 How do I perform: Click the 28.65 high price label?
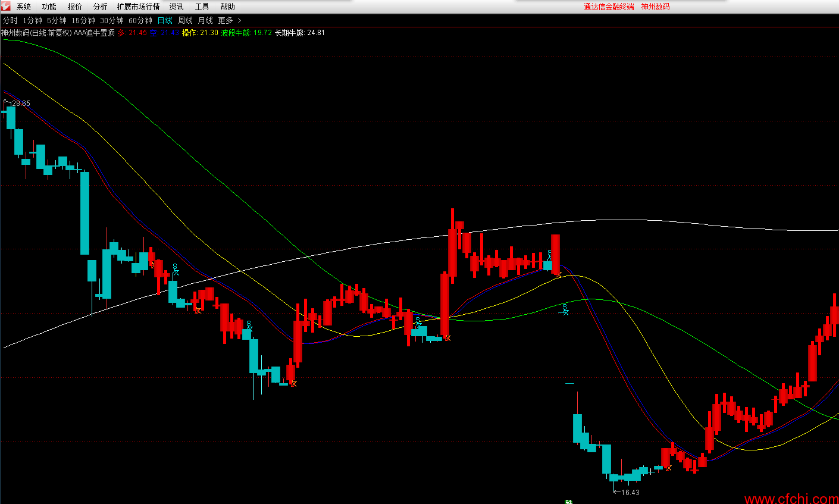(20, 104)
